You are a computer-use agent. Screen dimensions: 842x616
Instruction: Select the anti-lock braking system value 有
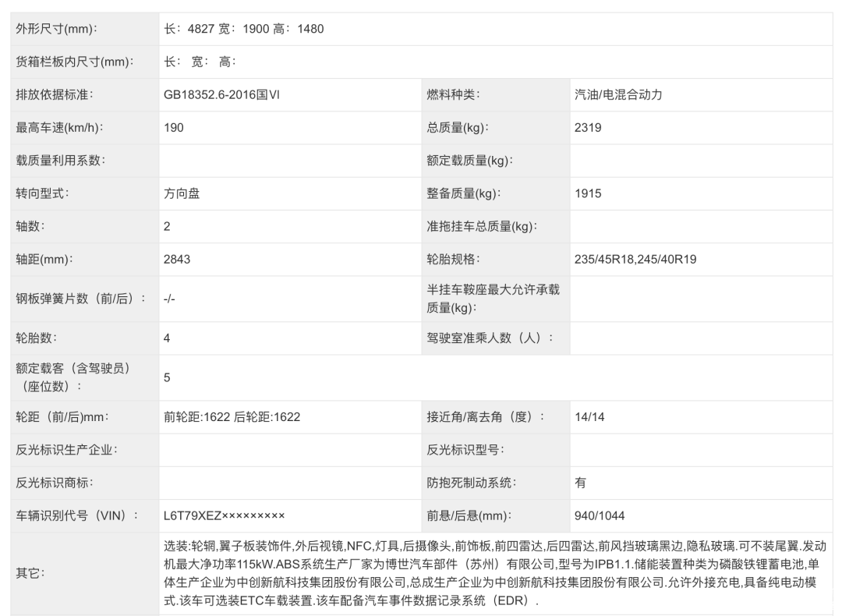tap(581, 483)
